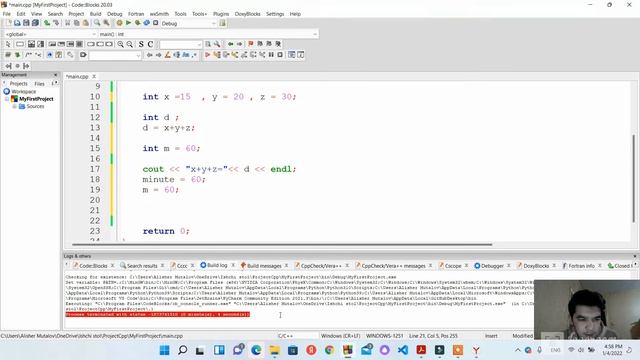Close the Build log tab
This screenshot has height=360, width=640.
233,265
